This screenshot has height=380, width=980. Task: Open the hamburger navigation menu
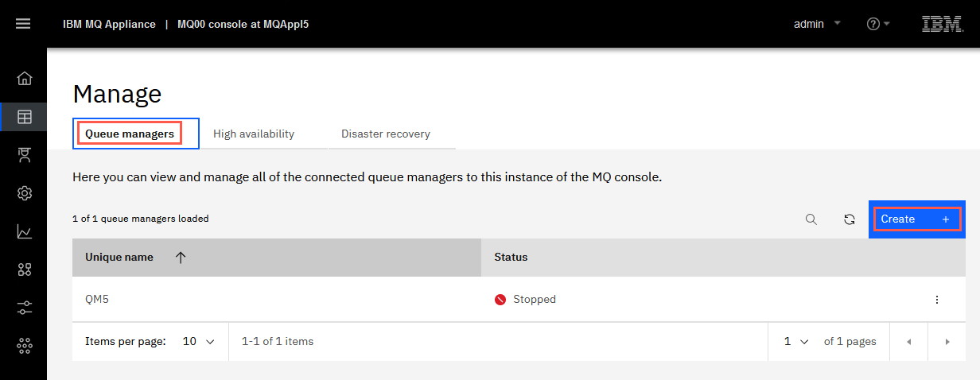coord(23,24)
